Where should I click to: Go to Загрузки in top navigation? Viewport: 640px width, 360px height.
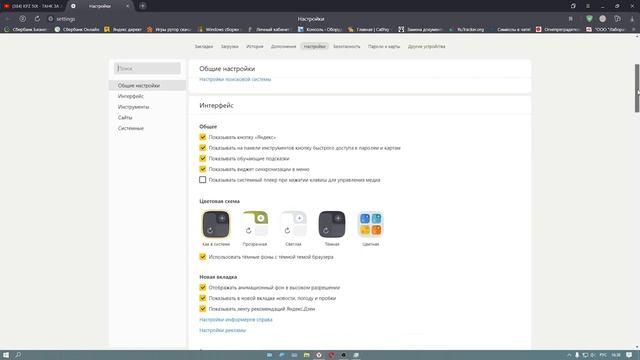(x=229, y=47)
